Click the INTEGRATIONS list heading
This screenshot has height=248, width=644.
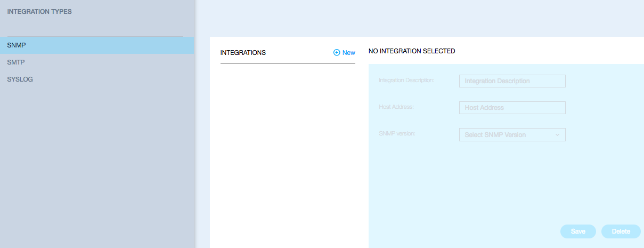[243, 53]
